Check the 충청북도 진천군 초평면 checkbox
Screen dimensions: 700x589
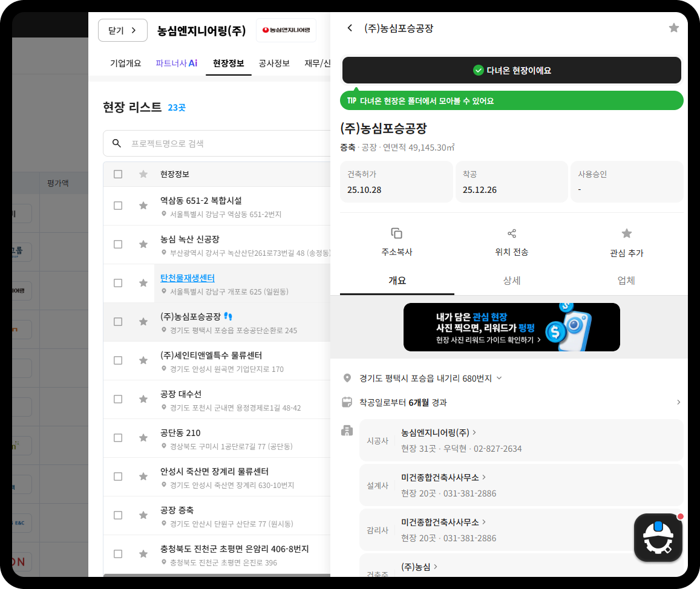tap(118, 554)
